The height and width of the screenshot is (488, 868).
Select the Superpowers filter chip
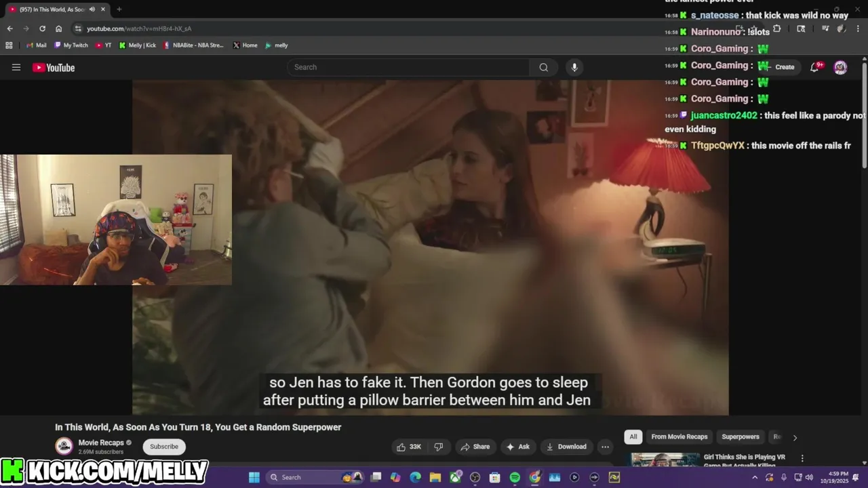pos(741,436)
